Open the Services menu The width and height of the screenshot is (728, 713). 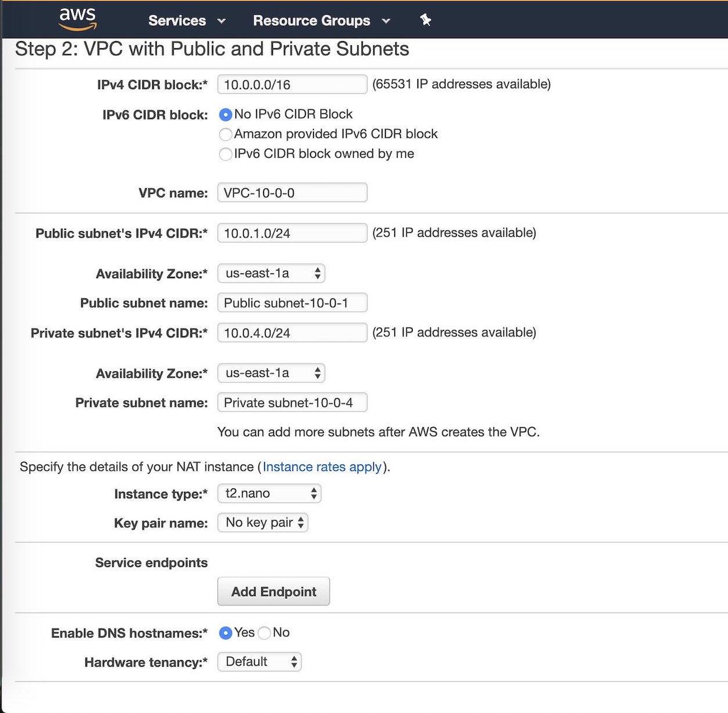[x=187, y=20]
